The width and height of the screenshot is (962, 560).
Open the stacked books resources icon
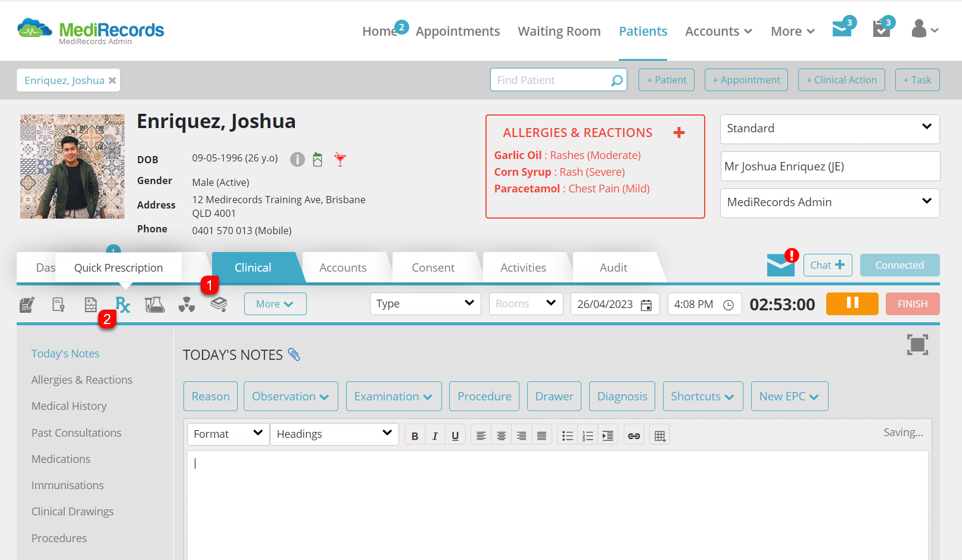[x=219, y=304]
